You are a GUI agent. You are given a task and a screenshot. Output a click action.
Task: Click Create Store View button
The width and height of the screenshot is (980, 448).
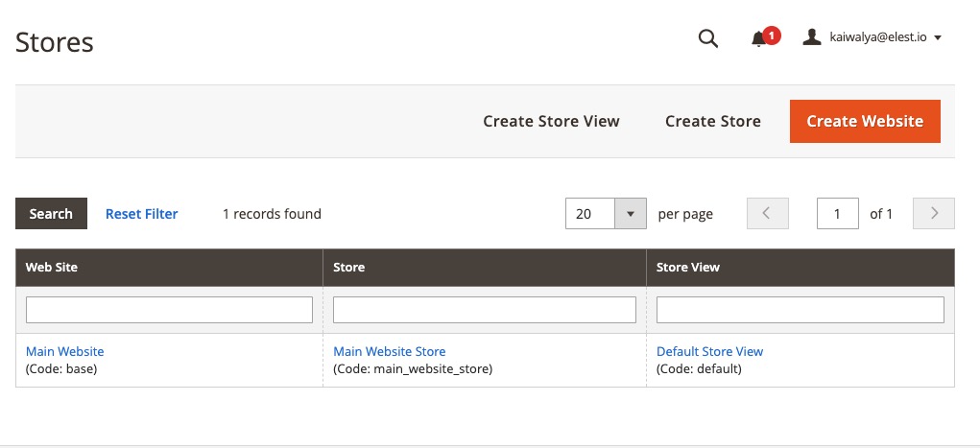tap(551, 121)
